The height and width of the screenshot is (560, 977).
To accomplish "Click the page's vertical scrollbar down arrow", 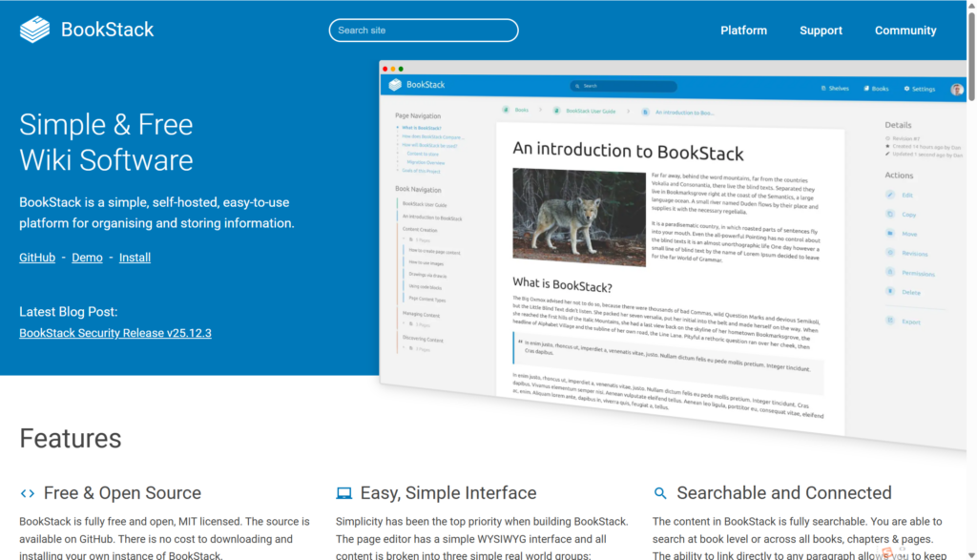I will click(x=971, y=554).
